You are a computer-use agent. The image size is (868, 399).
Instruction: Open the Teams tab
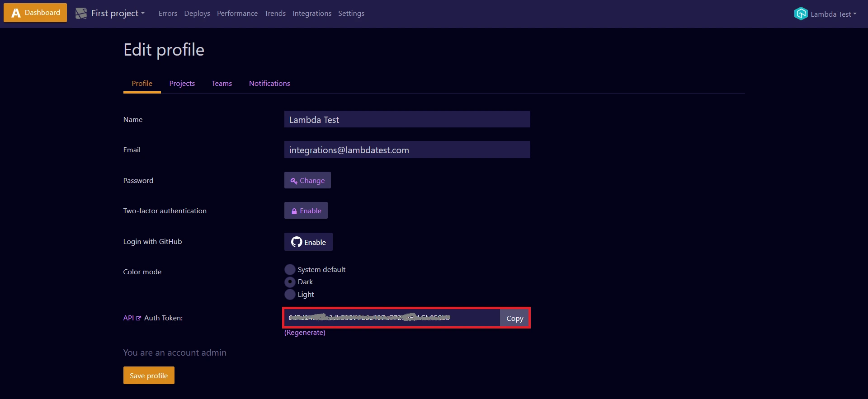(222, 84)
